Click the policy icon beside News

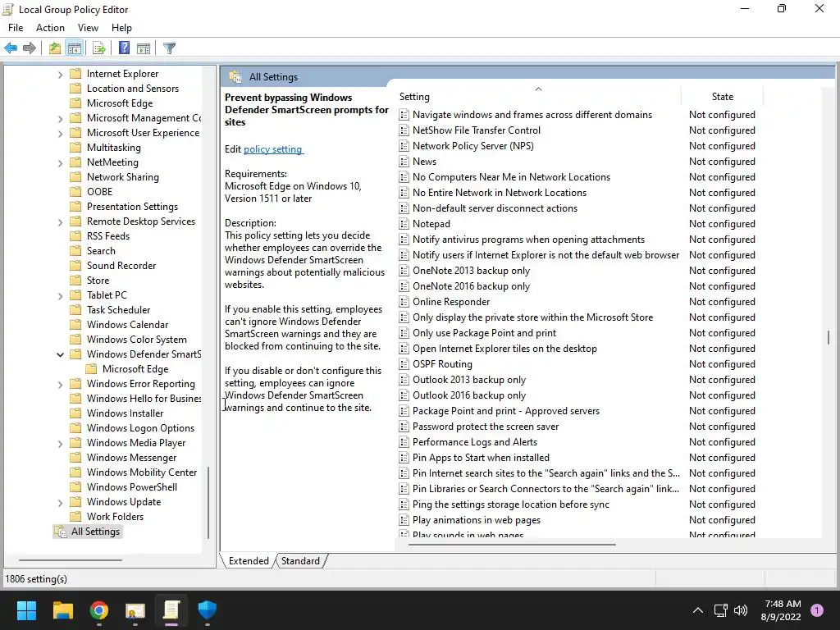(404, 162)
